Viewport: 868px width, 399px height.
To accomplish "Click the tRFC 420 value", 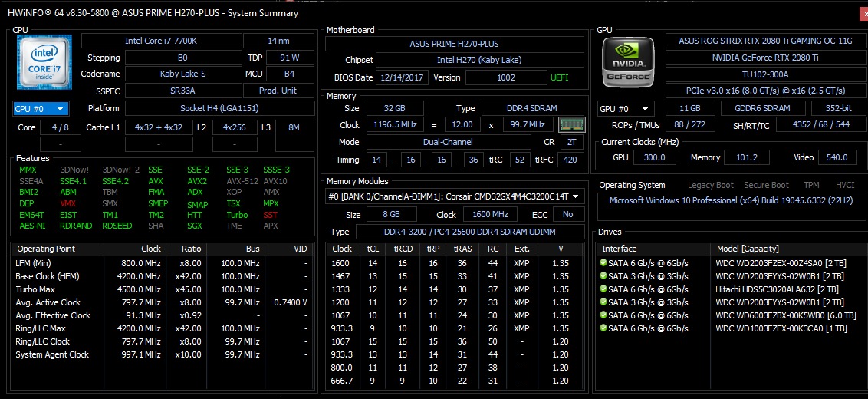I will (x=570, y=160).
